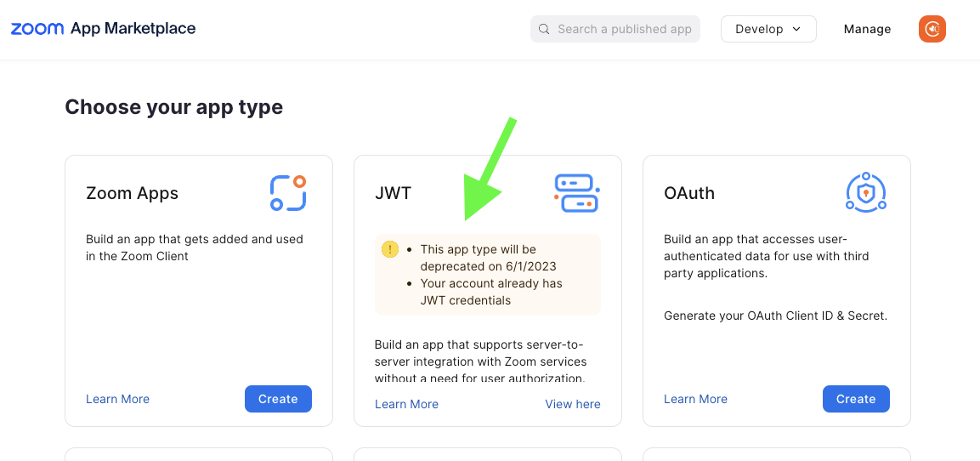Open Learn More under Zoom Apps

[117, 399]
